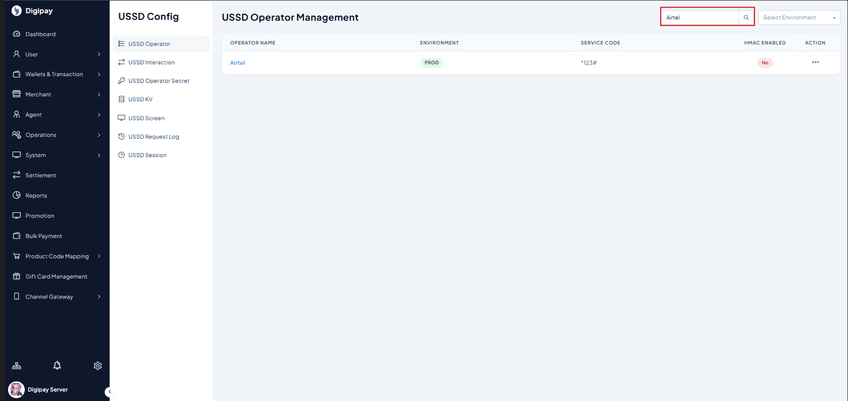Click the User person icon
This screenshot has width=848, height=401.
point(16,54)
